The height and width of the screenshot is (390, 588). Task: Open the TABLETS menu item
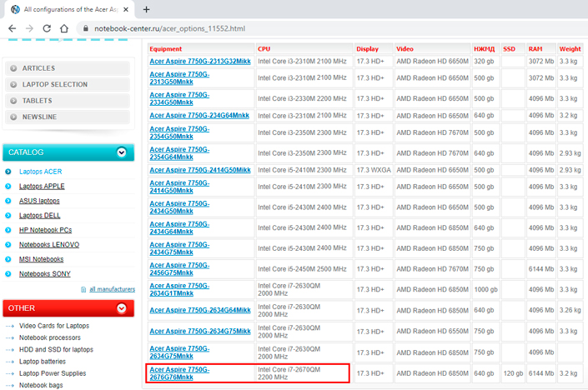pos(68,100)
